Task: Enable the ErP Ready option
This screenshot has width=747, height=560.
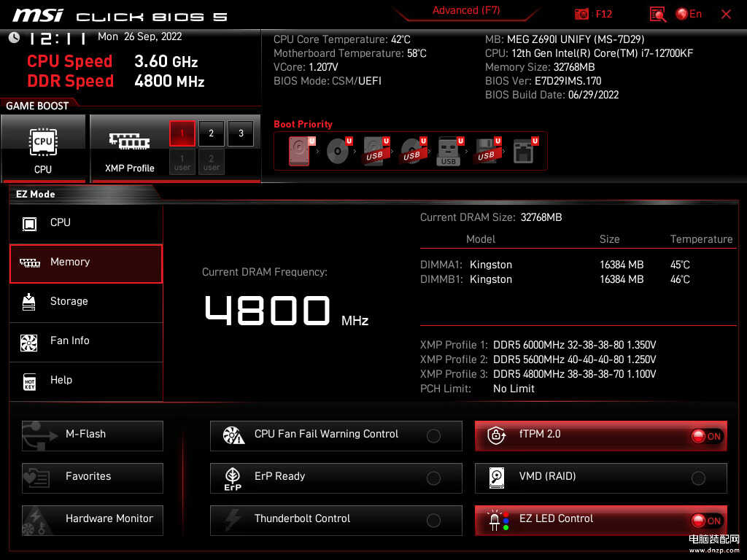Action: 433,478
